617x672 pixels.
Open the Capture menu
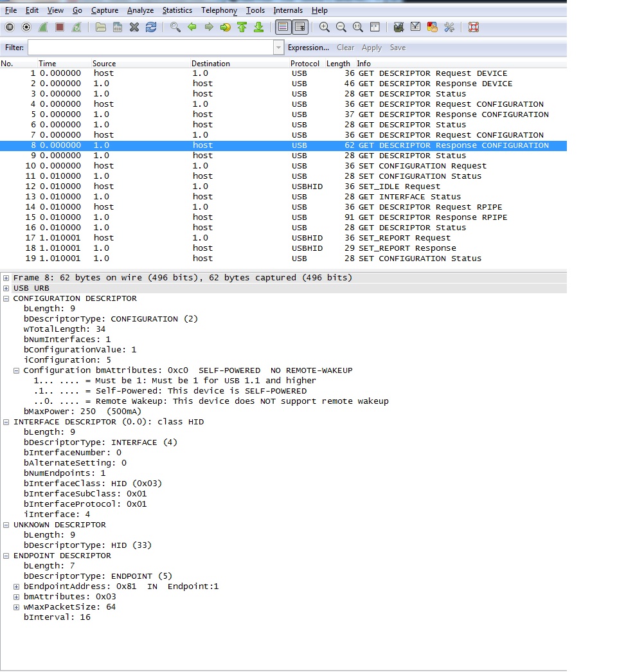click(105, 10)
